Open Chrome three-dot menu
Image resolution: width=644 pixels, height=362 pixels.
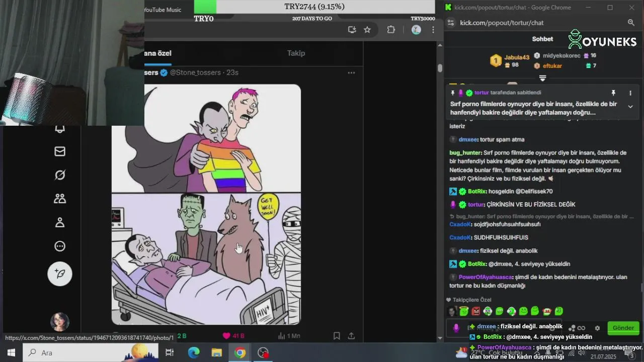pos(433,30)
